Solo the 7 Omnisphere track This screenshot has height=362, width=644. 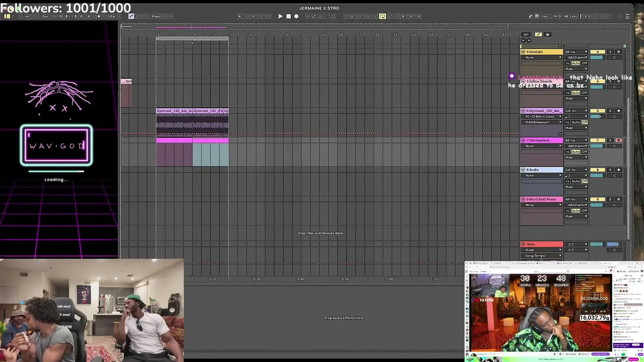coord(610,140)
